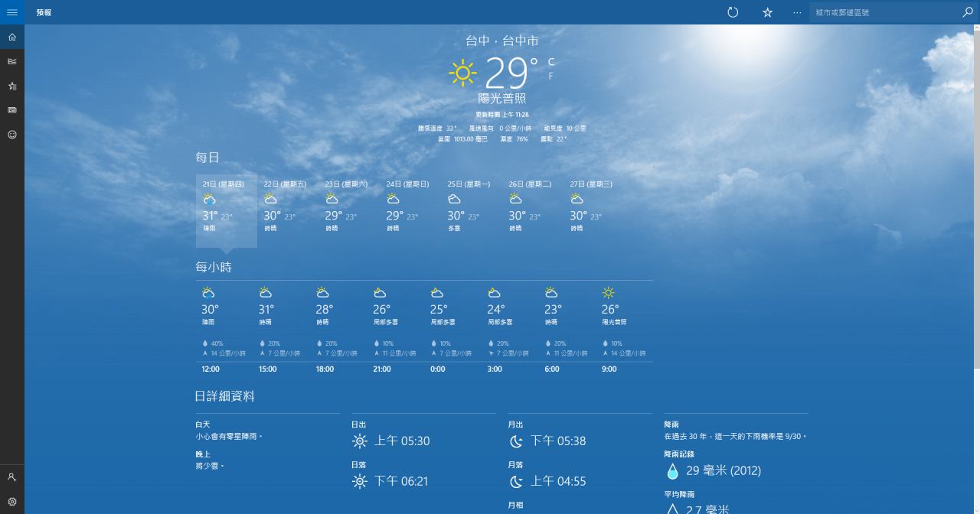The height and width of the screenshot is (514, 980).
Task: Expand the hamburger navigation menu
Action: tap(12, 12)
